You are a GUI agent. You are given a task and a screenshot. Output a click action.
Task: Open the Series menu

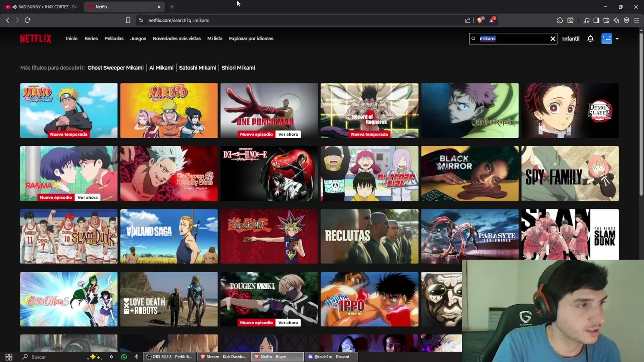[91, 39]
